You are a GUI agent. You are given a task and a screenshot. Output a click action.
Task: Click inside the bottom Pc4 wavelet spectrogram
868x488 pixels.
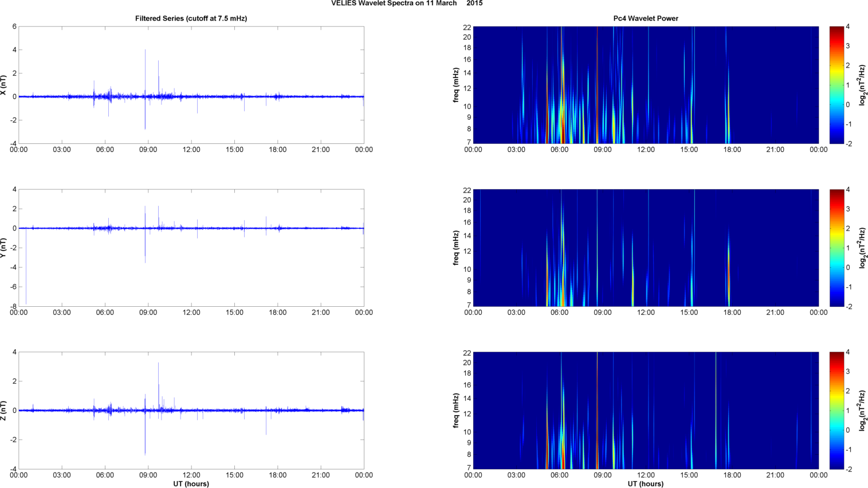(x=646, y=411)
